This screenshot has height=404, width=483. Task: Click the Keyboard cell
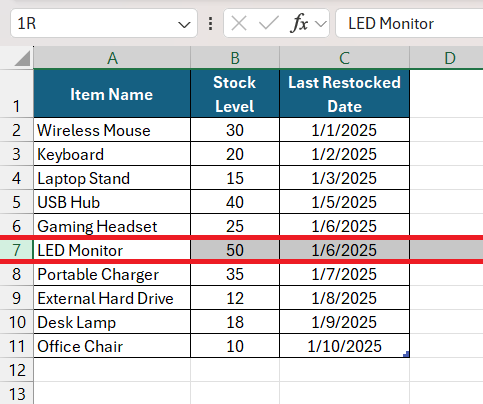pyautogui.click(x=112, y=154)
